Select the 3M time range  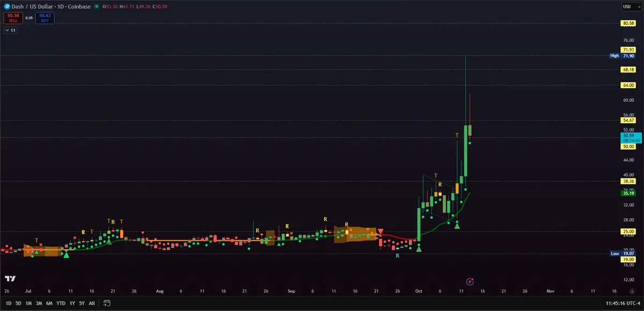click(x=39, y=303)
